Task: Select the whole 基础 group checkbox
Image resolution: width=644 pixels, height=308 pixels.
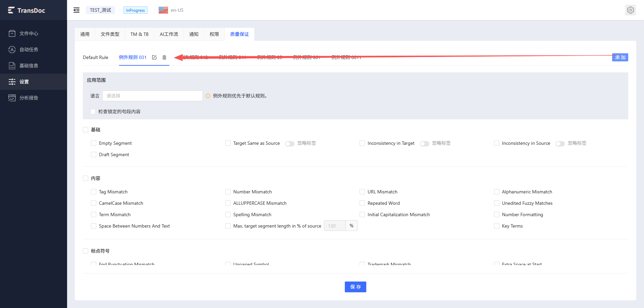Action: [x=86, y=130]
